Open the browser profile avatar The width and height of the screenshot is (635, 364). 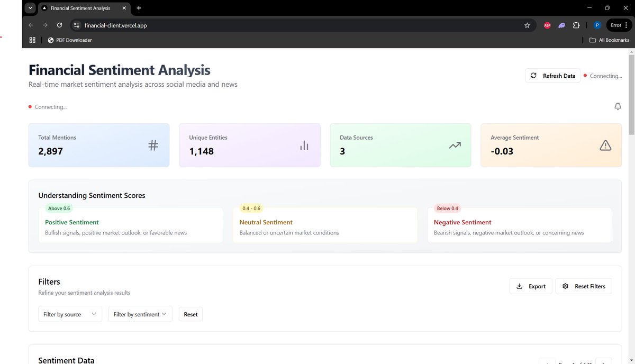pyautogui.click(x=597, y=25)
